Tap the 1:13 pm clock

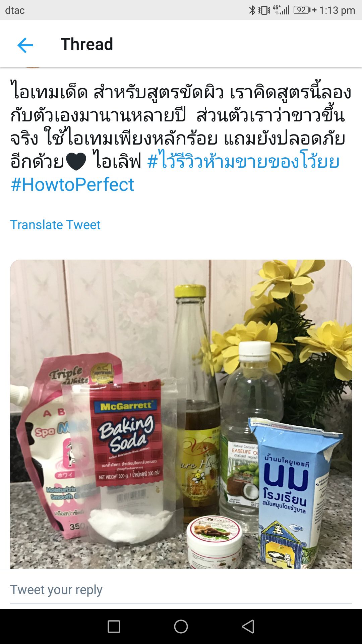coord(337,10)
